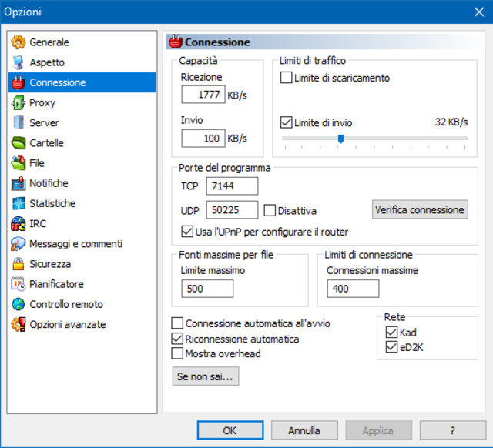The width and height of the screenshot is (493, 448).
Task: Toggle the Kad network checkbox
Action: tap(391, 332)
